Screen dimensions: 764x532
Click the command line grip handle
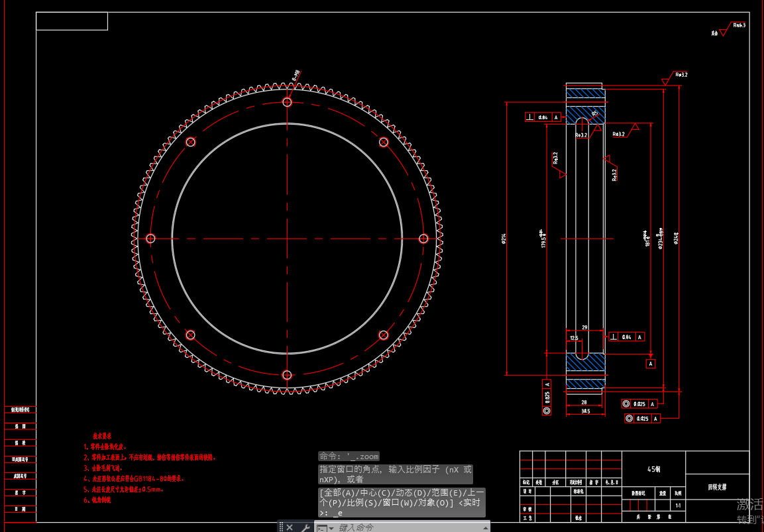click(x=281, y=527)
